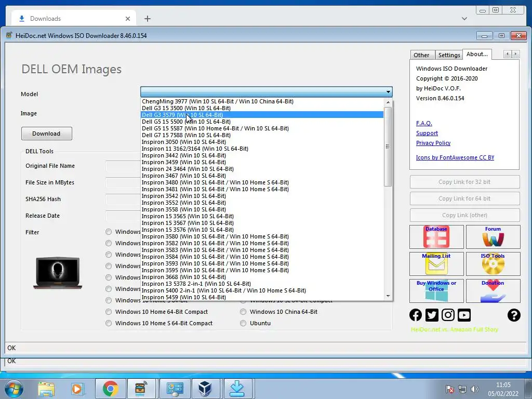Select Windows 10 China 64-Bit filter

pos(278,312)
